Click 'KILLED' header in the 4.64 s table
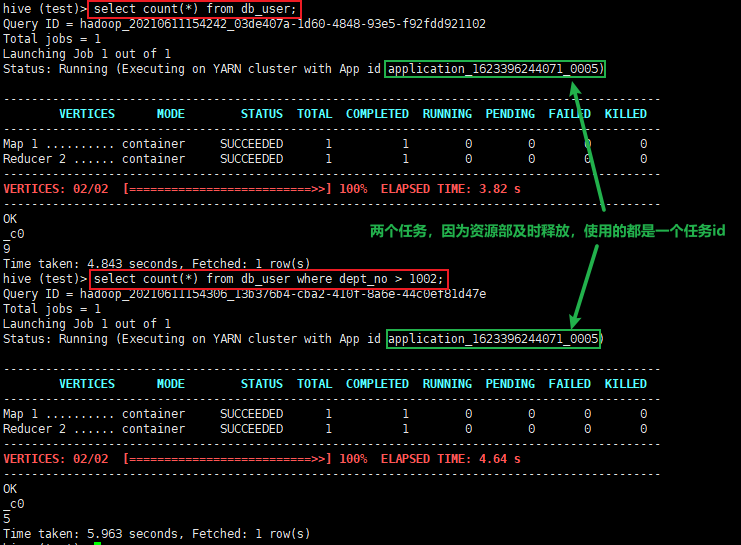741x545 pixels. click(626, 383)
